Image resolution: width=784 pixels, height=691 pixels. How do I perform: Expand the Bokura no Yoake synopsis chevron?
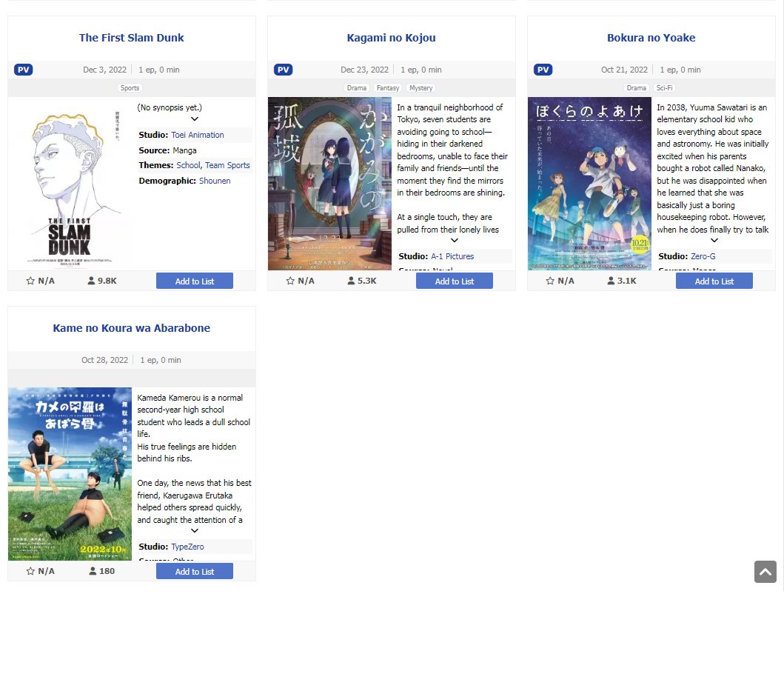714,240
